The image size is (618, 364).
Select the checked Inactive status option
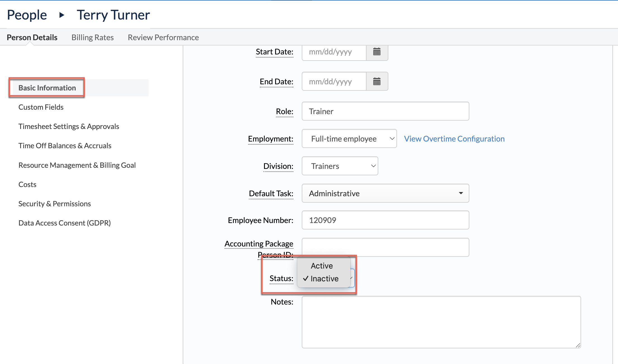point(324,278)
